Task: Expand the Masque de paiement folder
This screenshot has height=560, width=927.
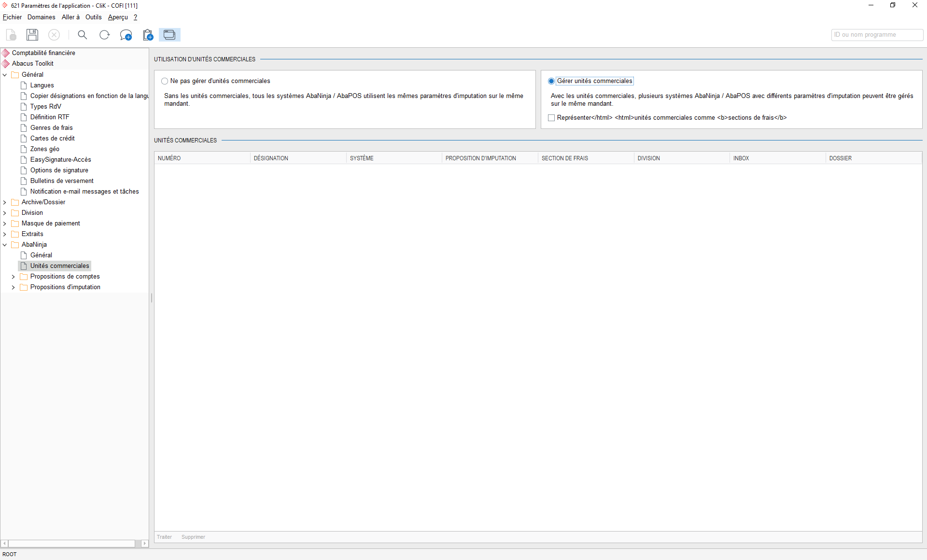Action: point(5,224)
